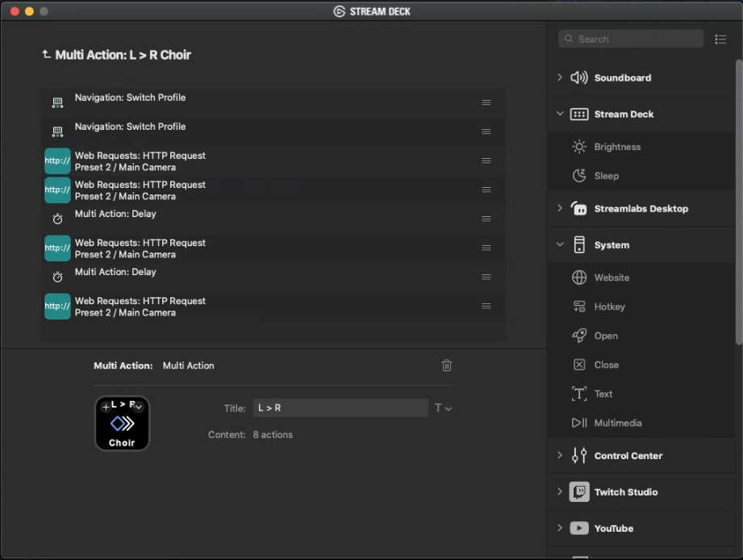The image size is (743, 560).
Task: Toggle the actions list view icon
Action: (x=720, y=40)
